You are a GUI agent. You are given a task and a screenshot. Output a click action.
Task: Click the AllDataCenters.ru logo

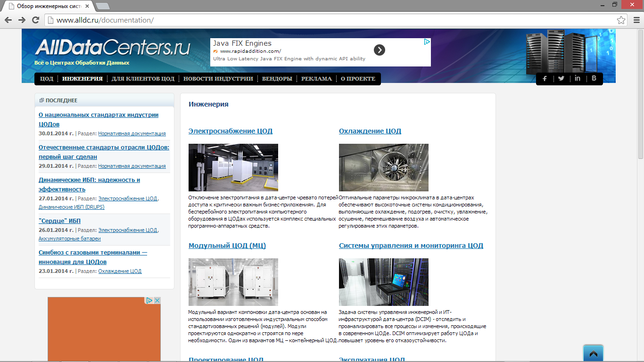coord(112,48)
